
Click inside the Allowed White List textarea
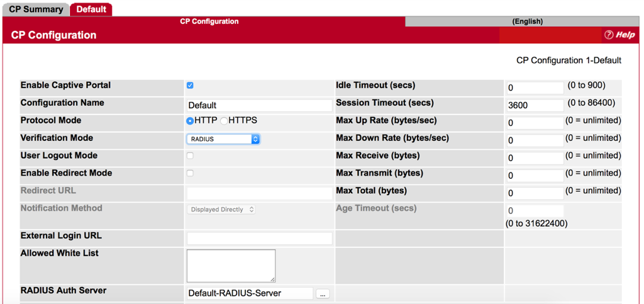coord(231,266)
